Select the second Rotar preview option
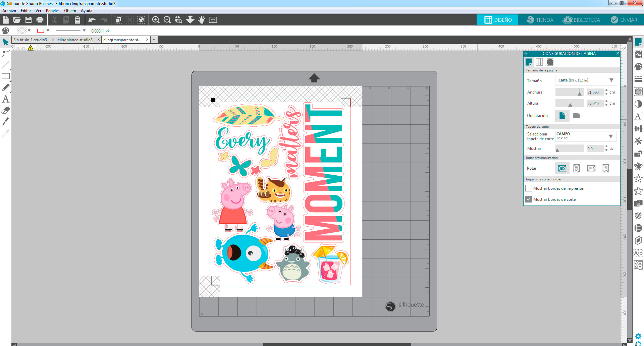 (577, 168)
